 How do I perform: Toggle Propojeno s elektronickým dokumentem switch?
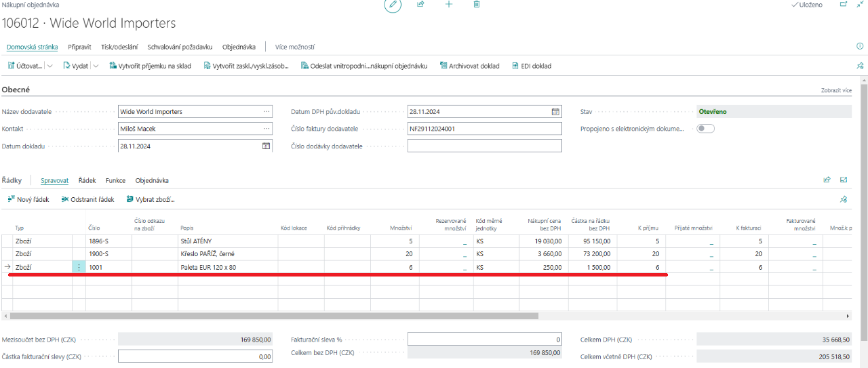[x=705, y=129]
